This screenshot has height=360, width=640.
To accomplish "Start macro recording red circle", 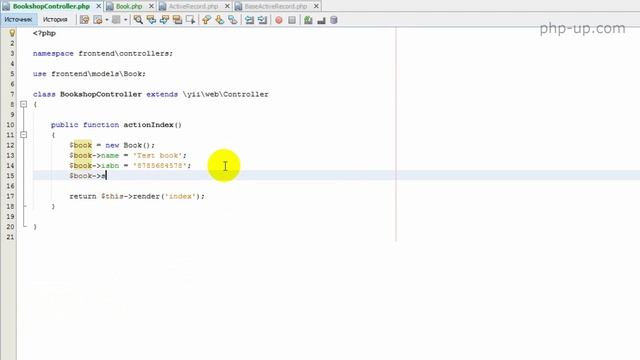I will tap(279, 20).
